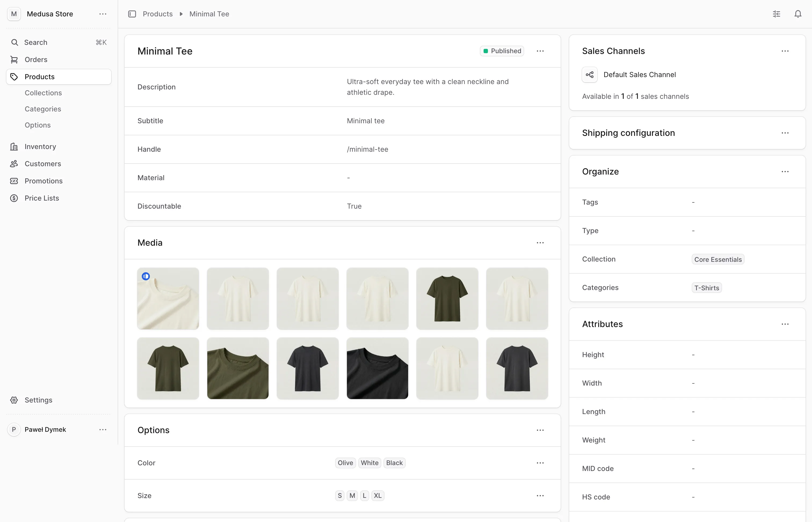Screen dimensions: 812x522
Task: Toggle the sidebar panel icon
Action: pyautogui.click(x=132, y=14)
